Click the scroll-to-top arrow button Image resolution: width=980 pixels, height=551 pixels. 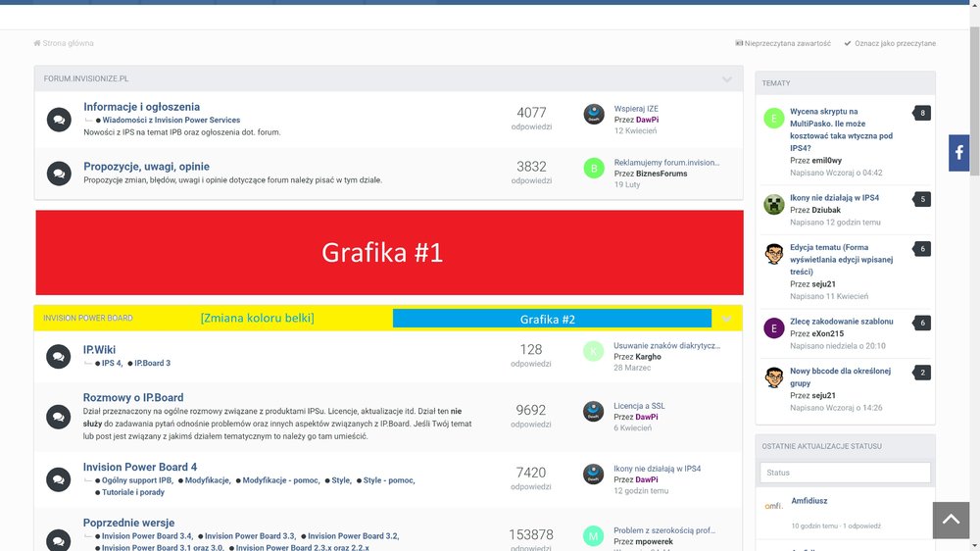click(949, 520)
